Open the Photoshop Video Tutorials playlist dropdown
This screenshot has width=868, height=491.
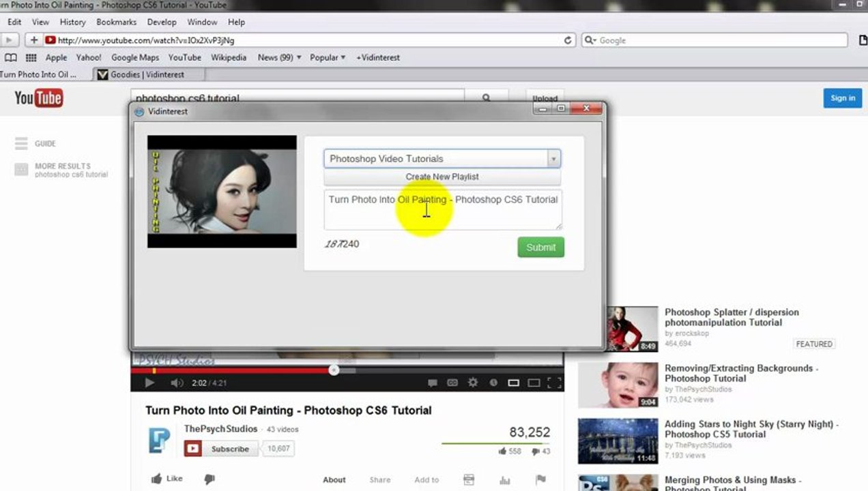pyautogui.click(x=442, y=159)
